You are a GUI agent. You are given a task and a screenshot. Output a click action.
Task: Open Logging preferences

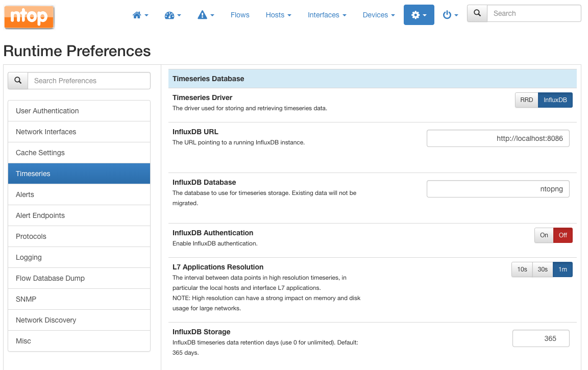[79, 258]
